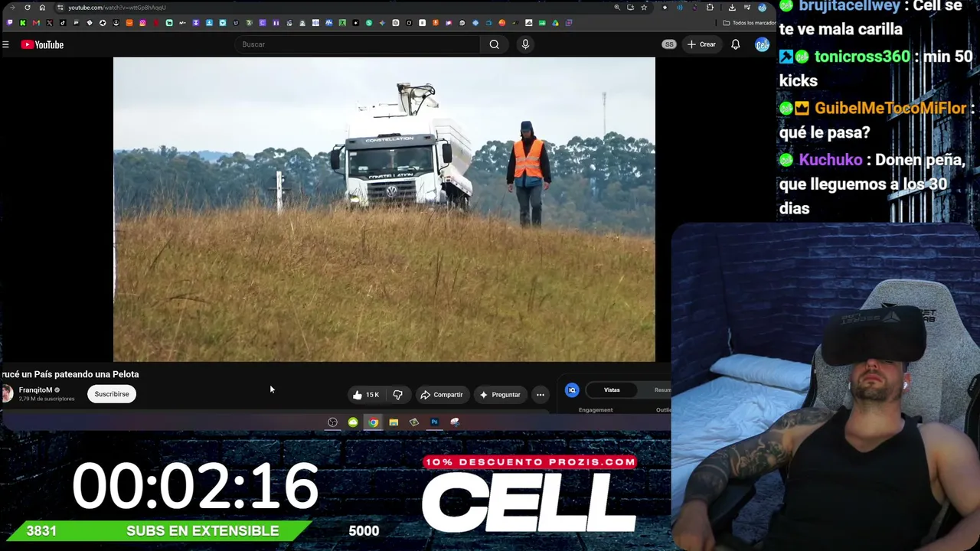This screenshot has width=980, height=551.
Task: Open Chrome downloads arrow icon
Action: click(x=732, y=8)
